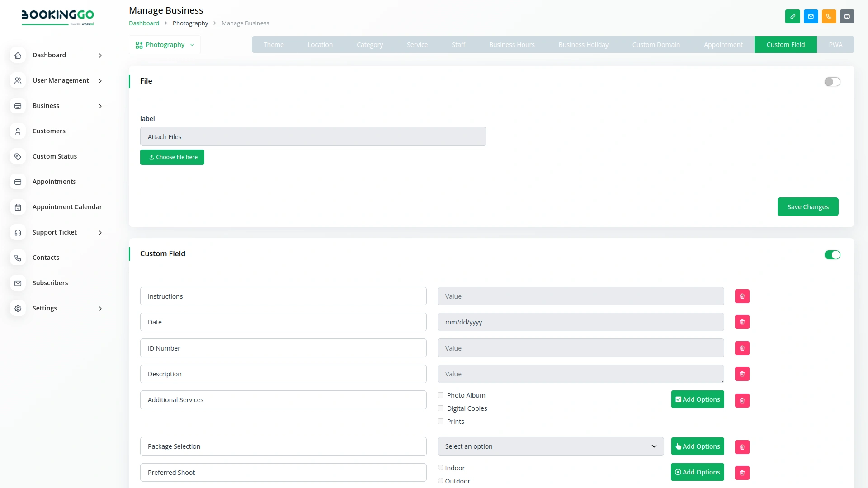
Task: Click the orange phone icon in the header
Action: click(829, 16)
